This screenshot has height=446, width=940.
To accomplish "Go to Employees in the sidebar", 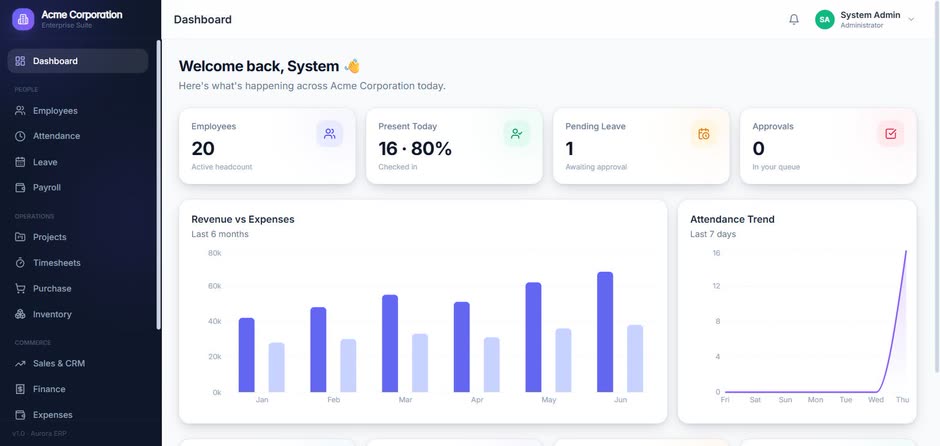I will (78, 111).
